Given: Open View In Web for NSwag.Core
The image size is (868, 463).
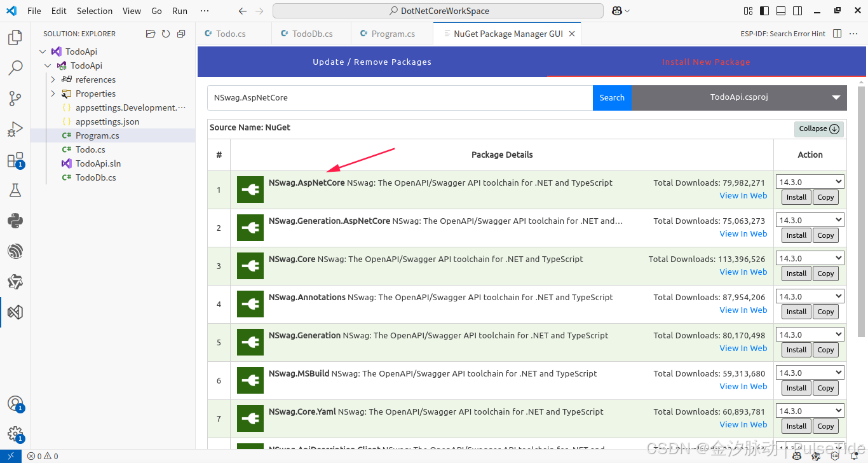Looking at the screenshot, I should pyautogui.click(x=743, y=272).
